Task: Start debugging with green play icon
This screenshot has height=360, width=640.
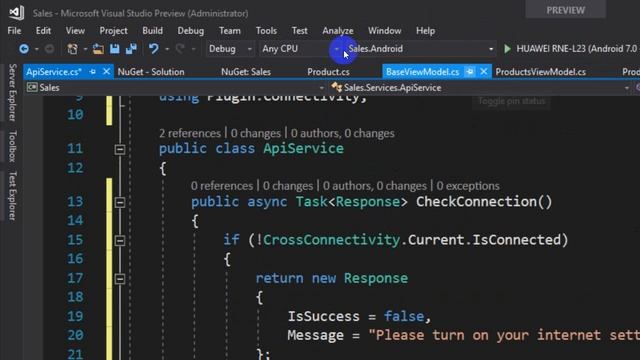Action: click(x=507, y=49)
